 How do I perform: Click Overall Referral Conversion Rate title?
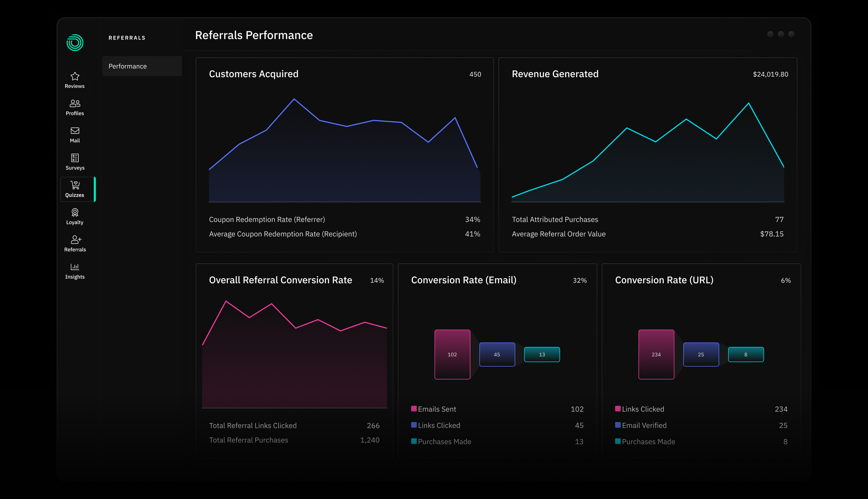(280, 280)
